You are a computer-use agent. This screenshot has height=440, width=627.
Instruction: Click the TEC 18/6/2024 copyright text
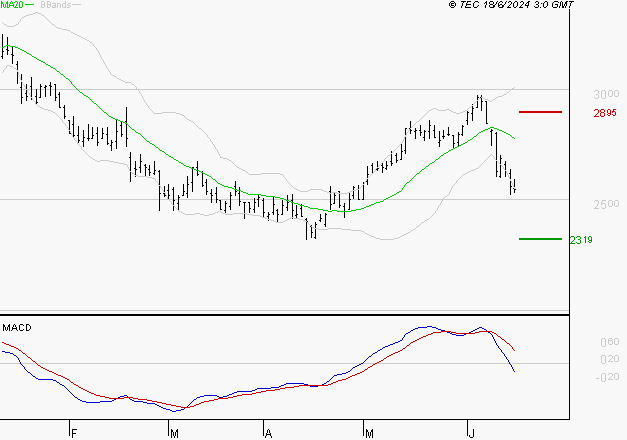511,5
